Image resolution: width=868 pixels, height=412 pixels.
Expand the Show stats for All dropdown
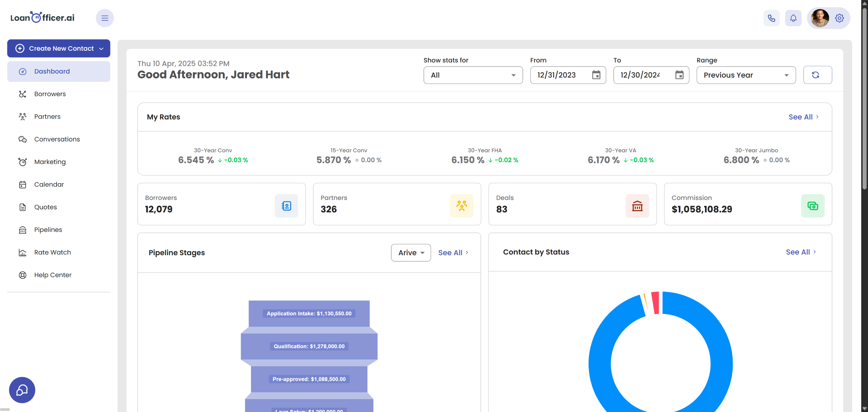tap(473, 75)
